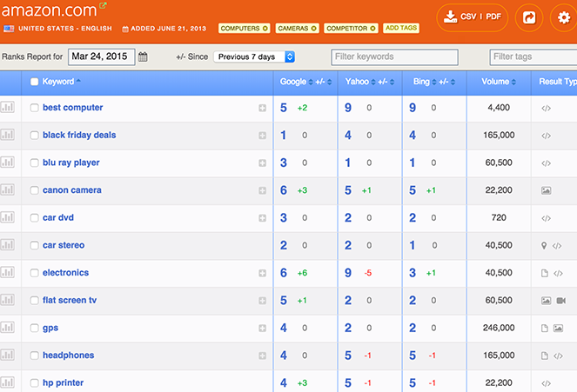Open chart icon for blu ray player row
The height and width of the screenshot is (392, 577).
(x=7, y=163)
